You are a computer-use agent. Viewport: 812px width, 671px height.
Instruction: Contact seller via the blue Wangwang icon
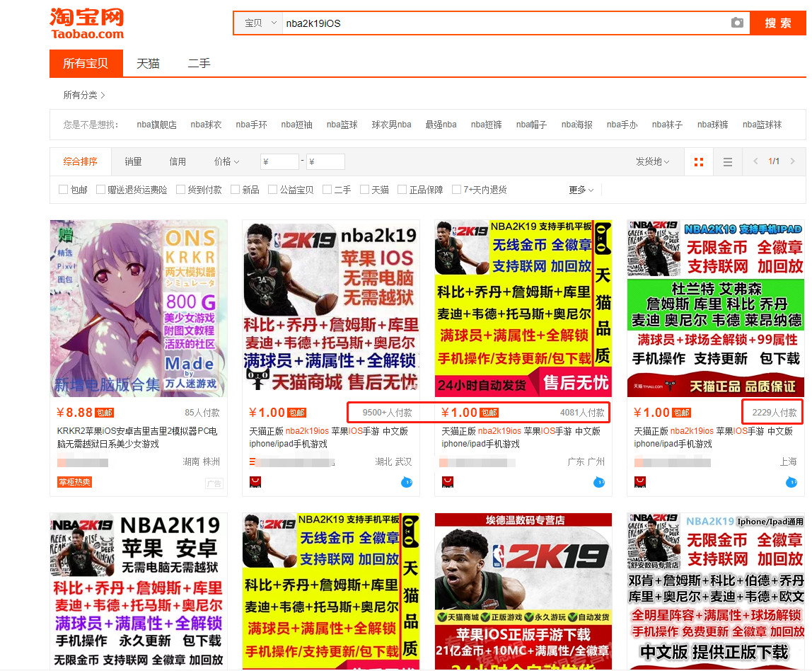coord(406,481)
